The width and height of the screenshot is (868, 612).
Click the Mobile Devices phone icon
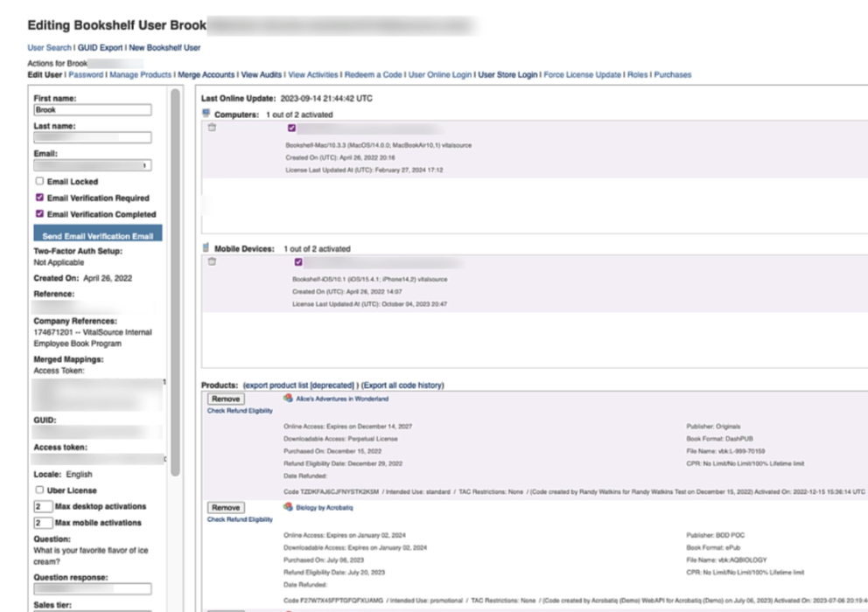coord(206,247)
